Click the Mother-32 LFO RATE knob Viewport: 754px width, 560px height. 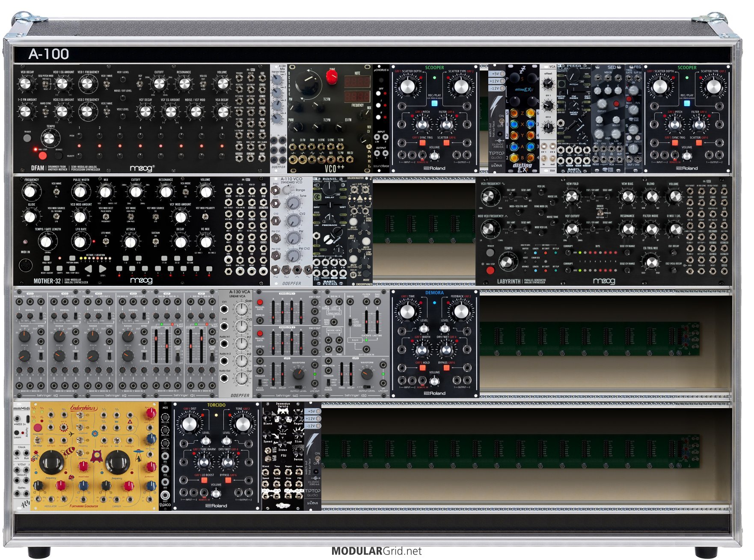tap(80, 242)
